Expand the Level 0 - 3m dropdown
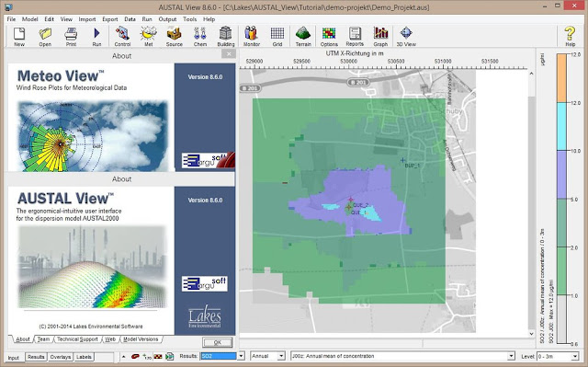The height and width of the screenshot is (367, 588). pos(575,356)
